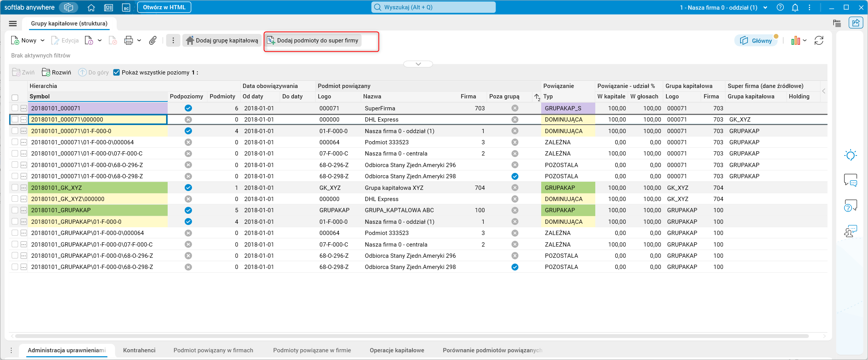Click the horizontal scrollbar under the table
The image size is (868, 360).
pyautogui.click(x=411, y=336)
